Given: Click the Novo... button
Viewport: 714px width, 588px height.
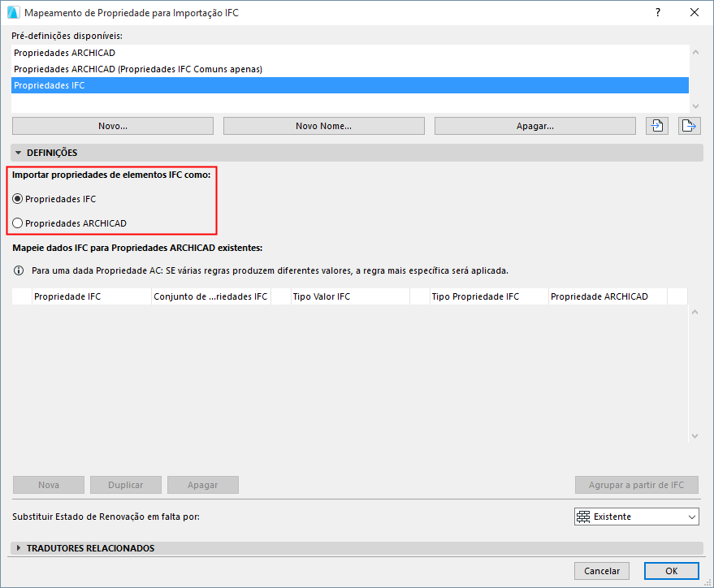Looking at the screenshot, I should (x=113, y=126).
